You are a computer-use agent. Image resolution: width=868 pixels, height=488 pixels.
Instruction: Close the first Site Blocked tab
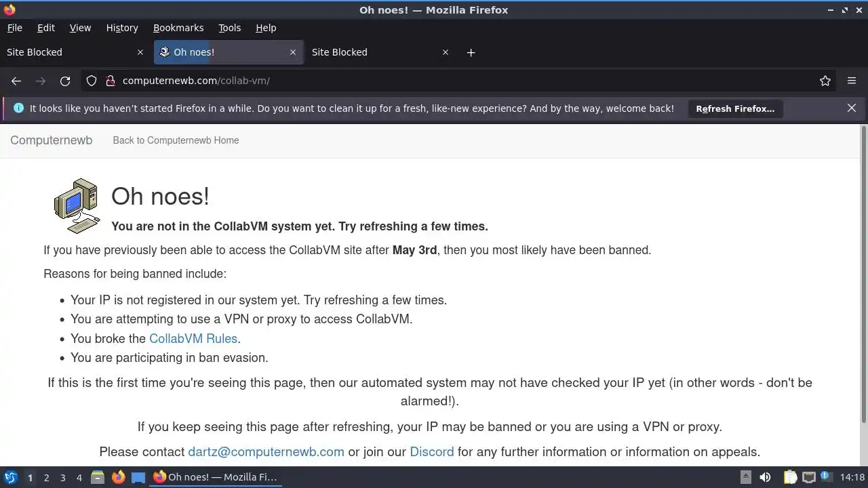140,52
